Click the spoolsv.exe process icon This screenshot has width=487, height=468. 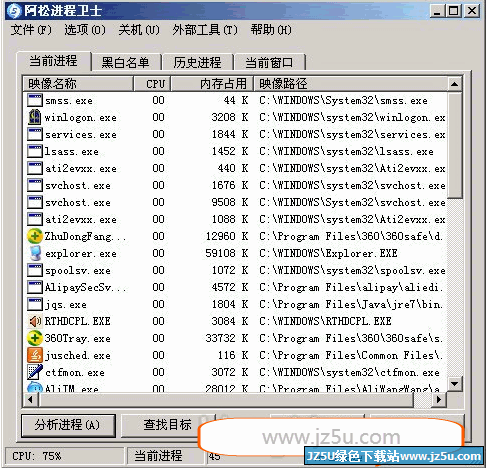coord(35,270)
